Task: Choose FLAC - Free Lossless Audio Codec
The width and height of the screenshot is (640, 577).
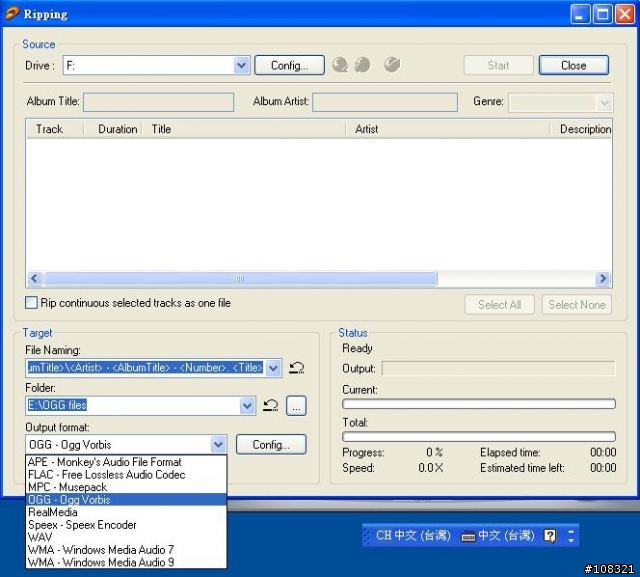Action: (106, 475)
